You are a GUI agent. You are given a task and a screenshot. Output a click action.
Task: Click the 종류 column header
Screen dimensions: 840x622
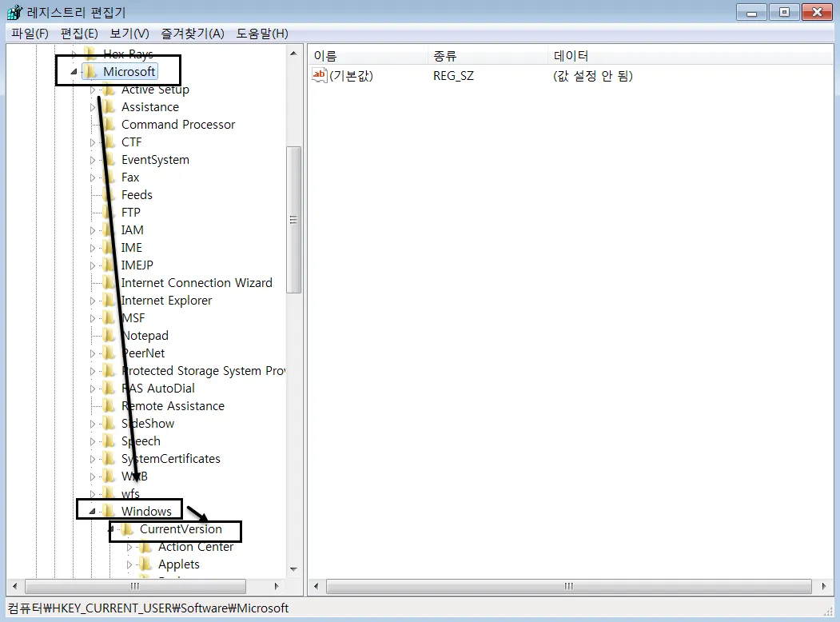point(488,56)
